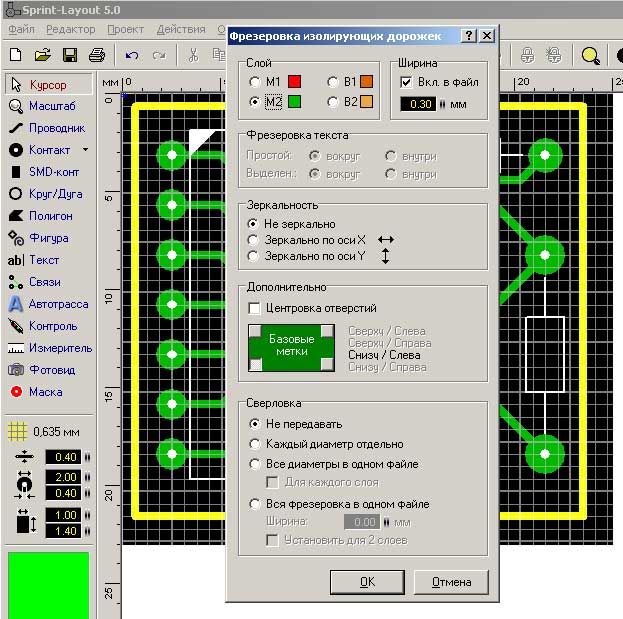Select the Полигон tool
Screen dimensions: 623x619
click(x=48, y=216)
